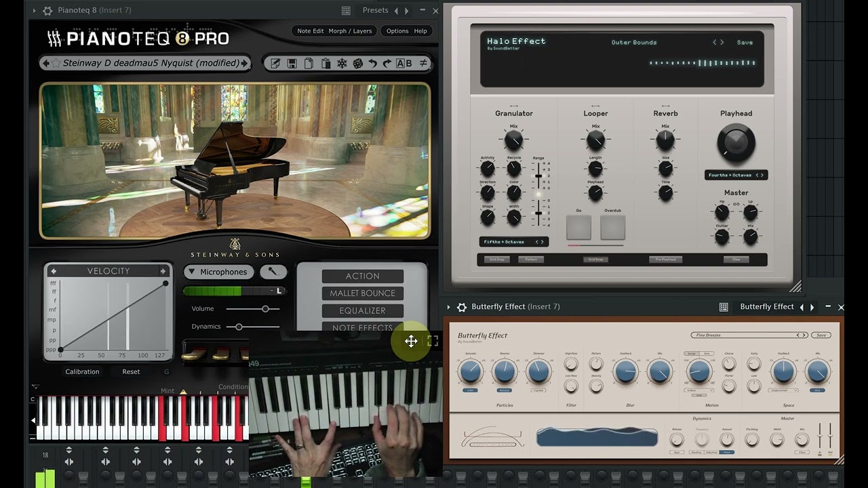Screen dimensions: 868x488
Task: Open the Butterfly Effect title preset dropdown
Action: 767,307
